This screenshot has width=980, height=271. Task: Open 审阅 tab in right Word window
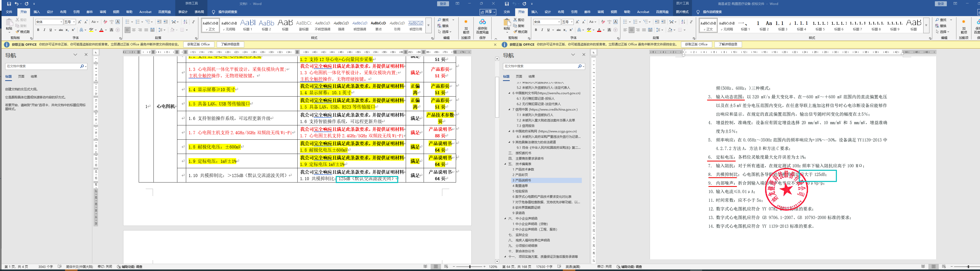601,12
